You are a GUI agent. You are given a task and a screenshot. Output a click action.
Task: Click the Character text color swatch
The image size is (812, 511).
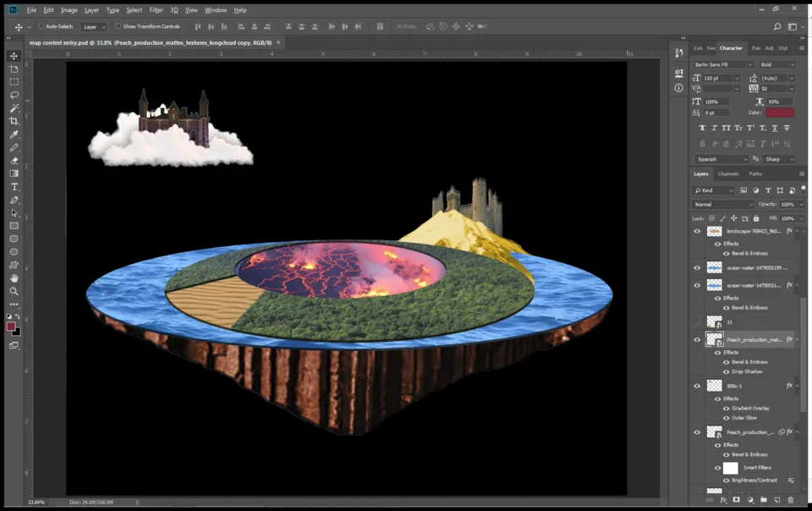(x=780, y=113)
